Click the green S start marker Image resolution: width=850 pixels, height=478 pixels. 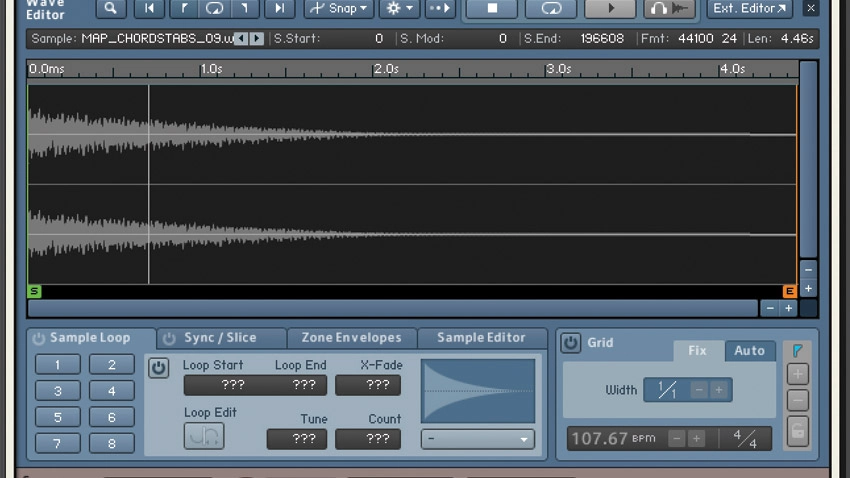click(x=34, y=292)
